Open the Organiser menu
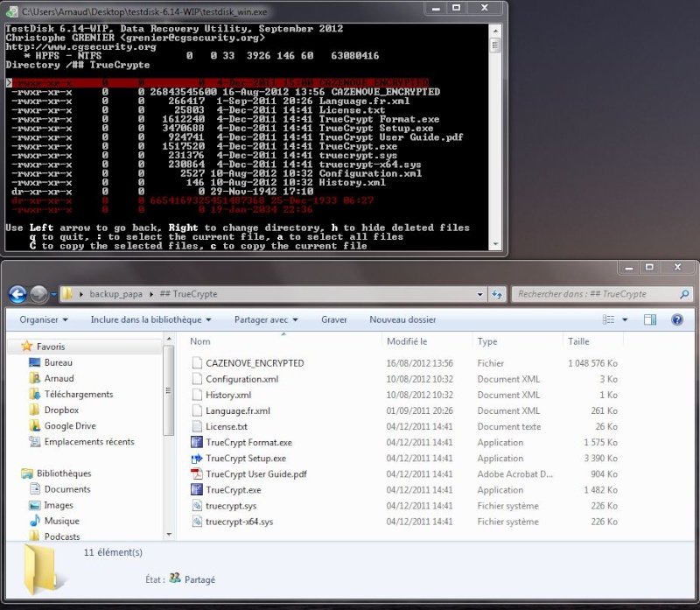This screenshot has width=700, height=610. click(x=43, y=319)
